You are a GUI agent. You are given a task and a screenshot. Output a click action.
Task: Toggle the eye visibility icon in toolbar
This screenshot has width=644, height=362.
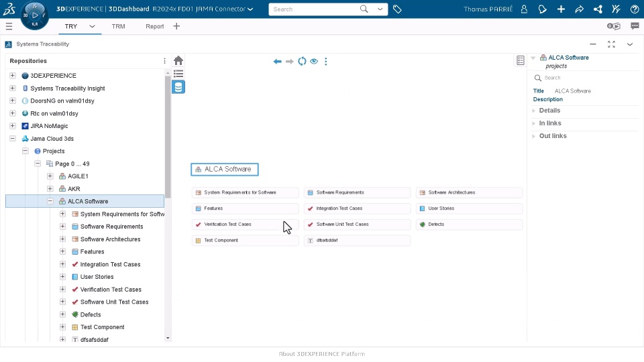click(x=314, y=62)
